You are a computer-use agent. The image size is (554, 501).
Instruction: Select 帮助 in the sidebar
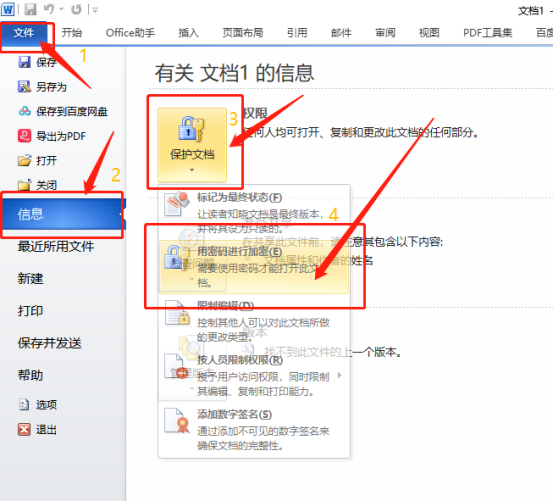pyautogui.click(x=30, y=375)
